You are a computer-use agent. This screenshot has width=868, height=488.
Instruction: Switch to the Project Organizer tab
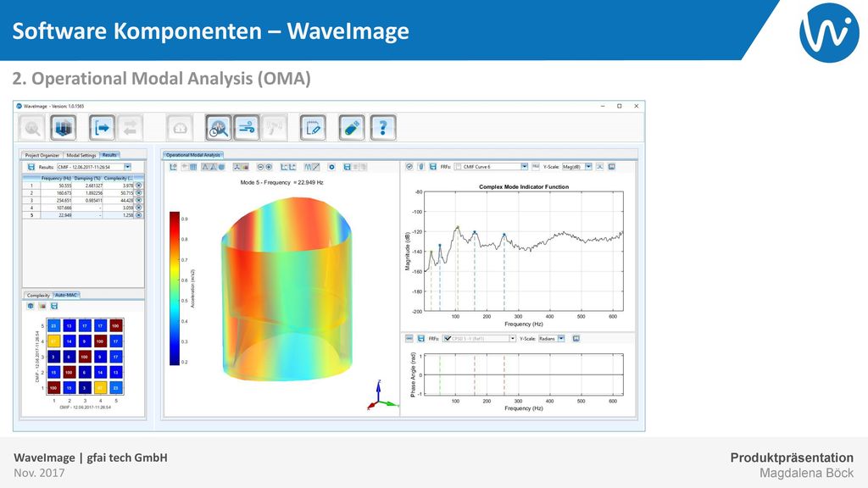click(x=42, y=156)
